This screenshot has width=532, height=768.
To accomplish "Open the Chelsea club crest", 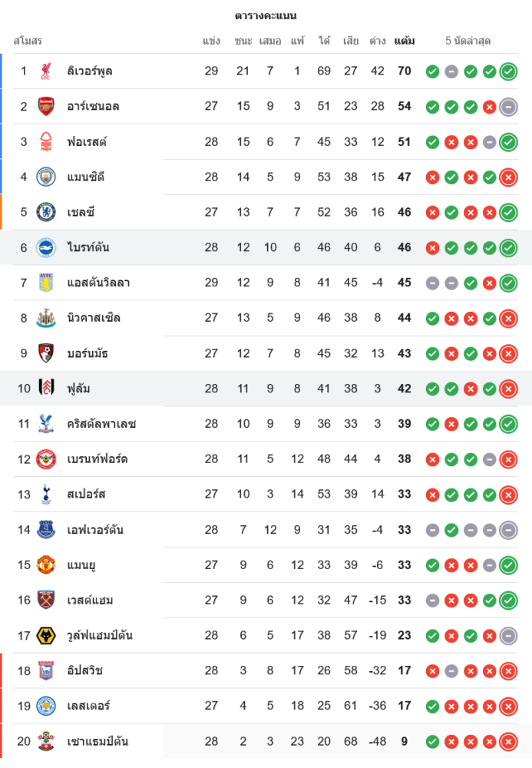I will 46,213.
